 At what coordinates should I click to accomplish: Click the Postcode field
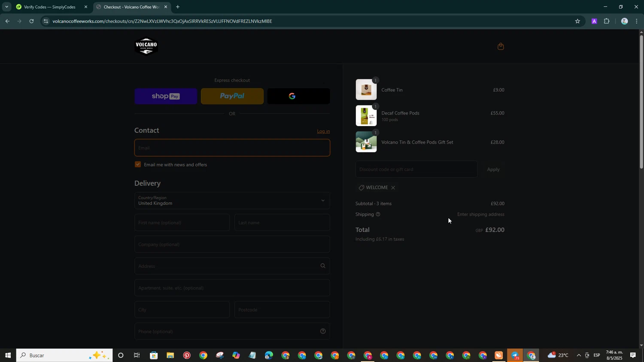282,310
